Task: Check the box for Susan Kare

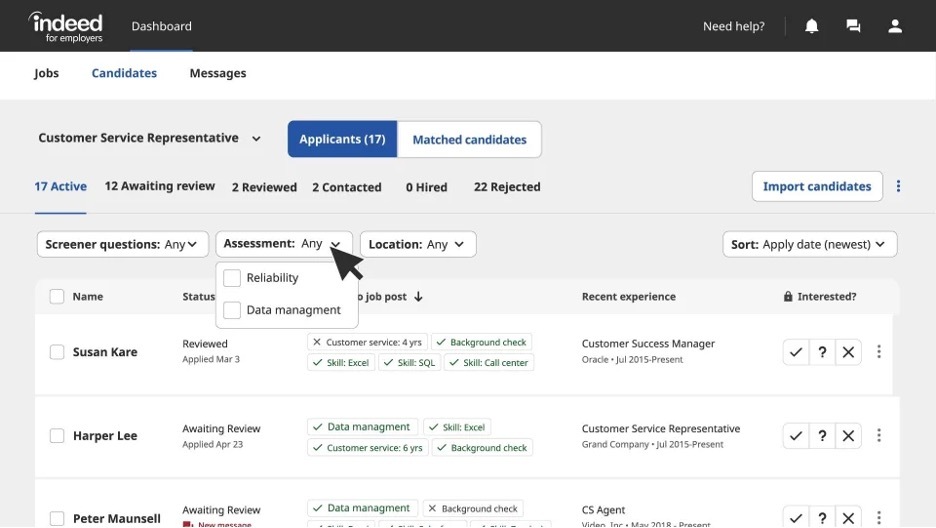Action: [57, 352]
